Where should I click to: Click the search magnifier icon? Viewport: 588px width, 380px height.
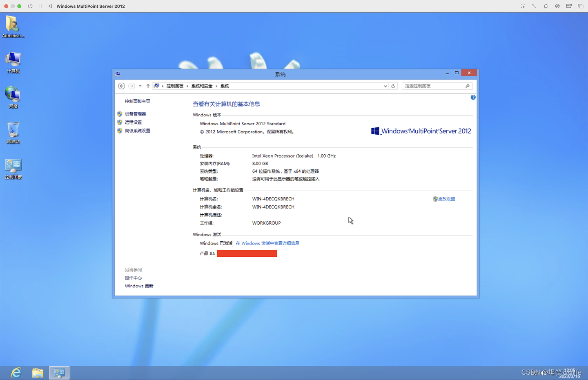(x=468, y=86)
